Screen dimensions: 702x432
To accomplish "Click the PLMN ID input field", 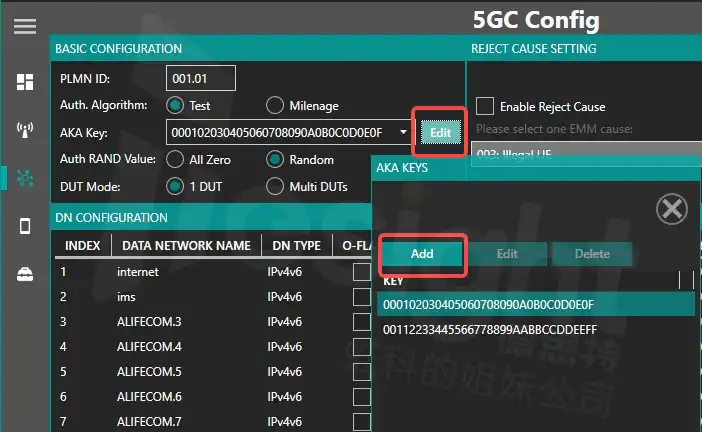I will [200, 78].
